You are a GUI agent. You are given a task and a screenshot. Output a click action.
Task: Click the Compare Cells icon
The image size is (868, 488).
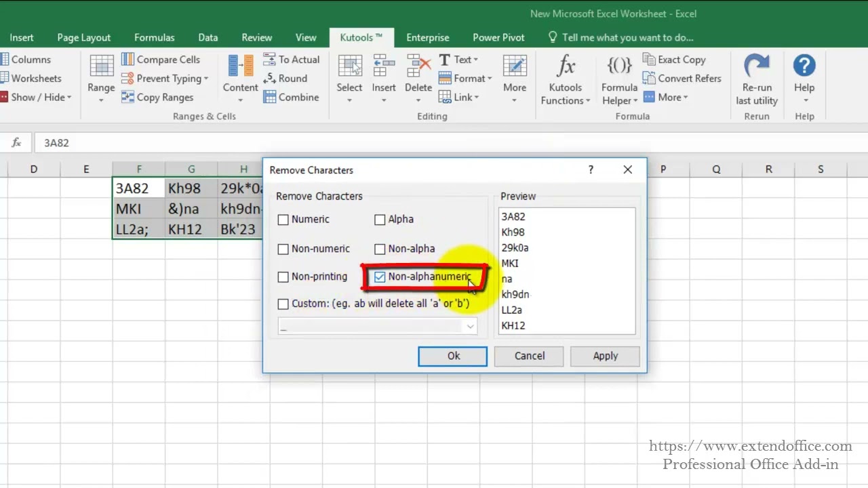click(x=127, y=60)
